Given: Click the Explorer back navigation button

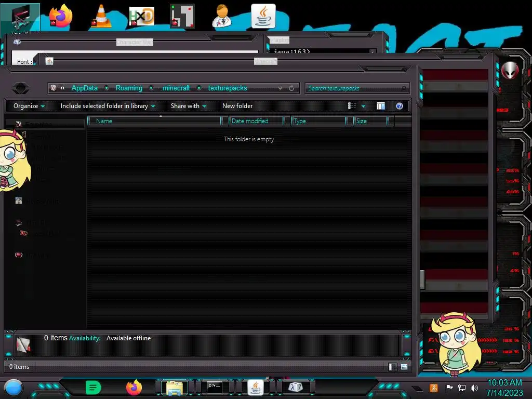Looking at the screenshot, I should pos(21,88).
